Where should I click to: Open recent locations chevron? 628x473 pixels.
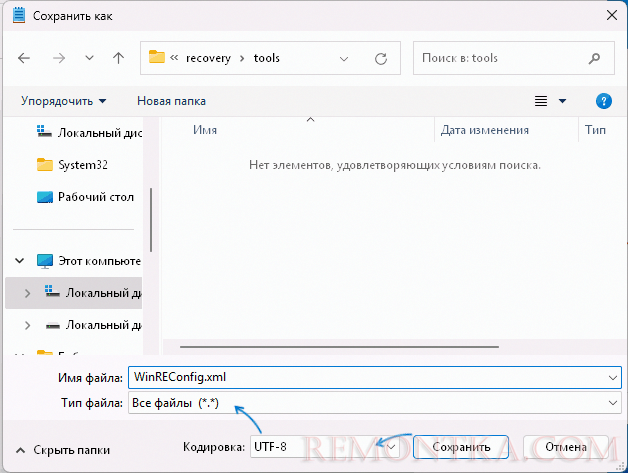click(89, 58)
